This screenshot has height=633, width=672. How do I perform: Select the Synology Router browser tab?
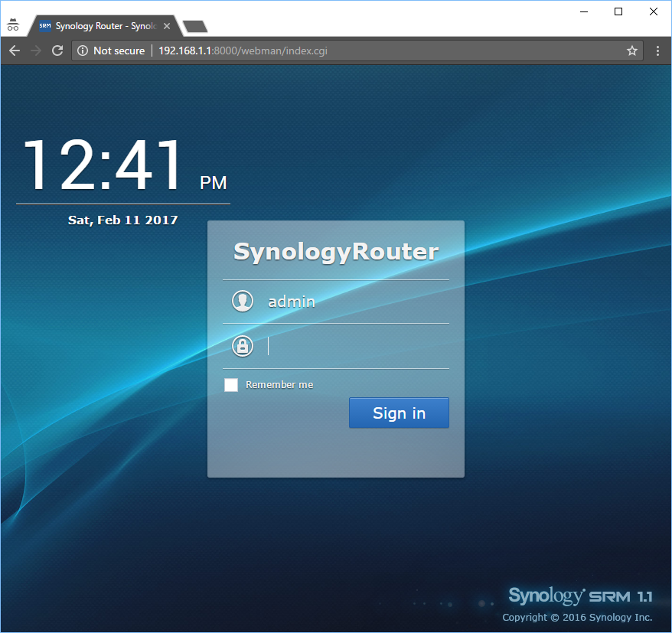105,26
